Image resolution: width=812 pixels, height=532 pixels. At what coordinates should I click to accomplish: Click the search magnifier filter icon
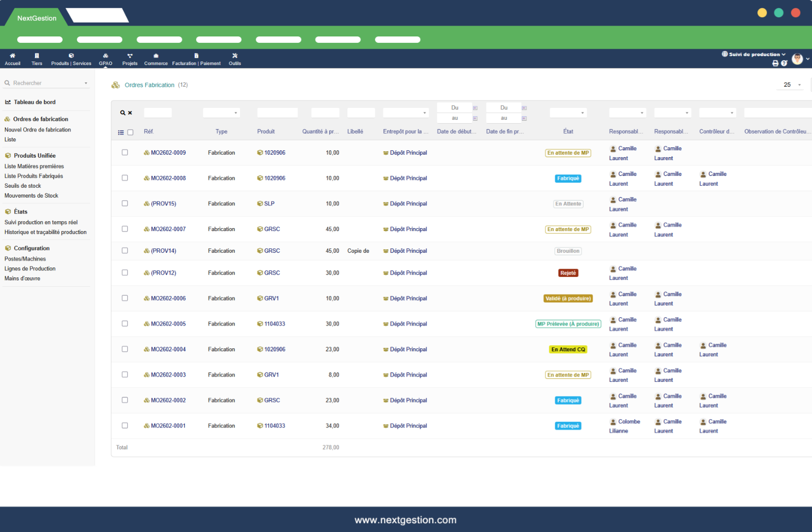(x=123, y=113)
